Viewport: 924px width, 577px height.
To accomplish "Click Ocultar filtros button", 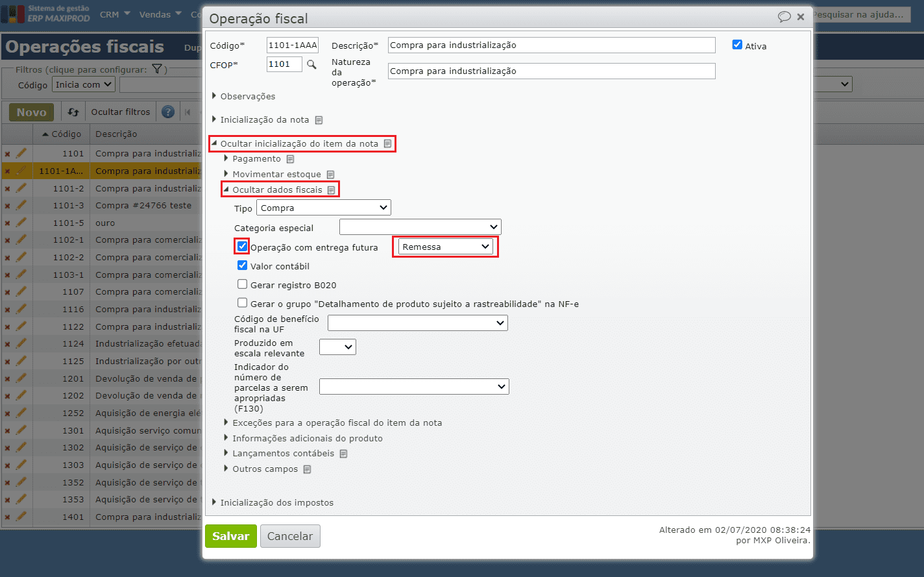I will pyautogui.click(x=121, y=112).
